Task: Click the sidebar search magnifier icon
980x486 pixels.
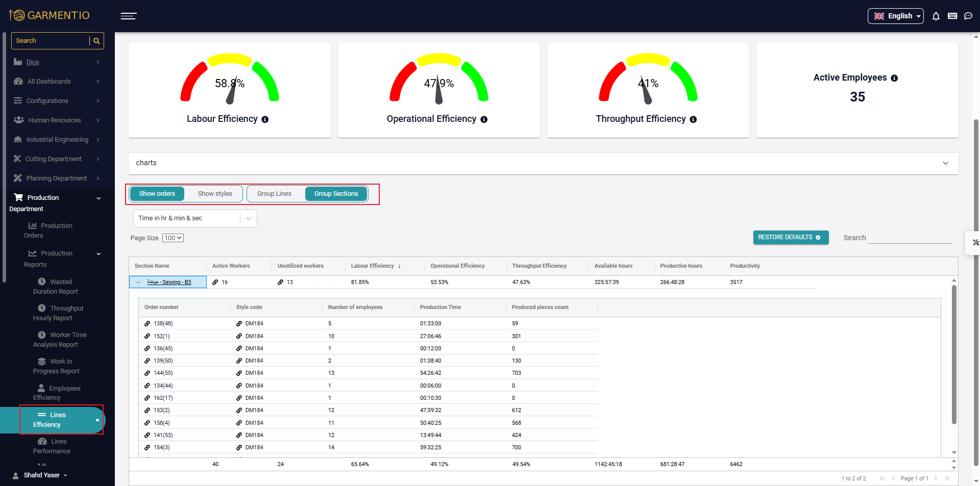Action: (x=96, y=41)
